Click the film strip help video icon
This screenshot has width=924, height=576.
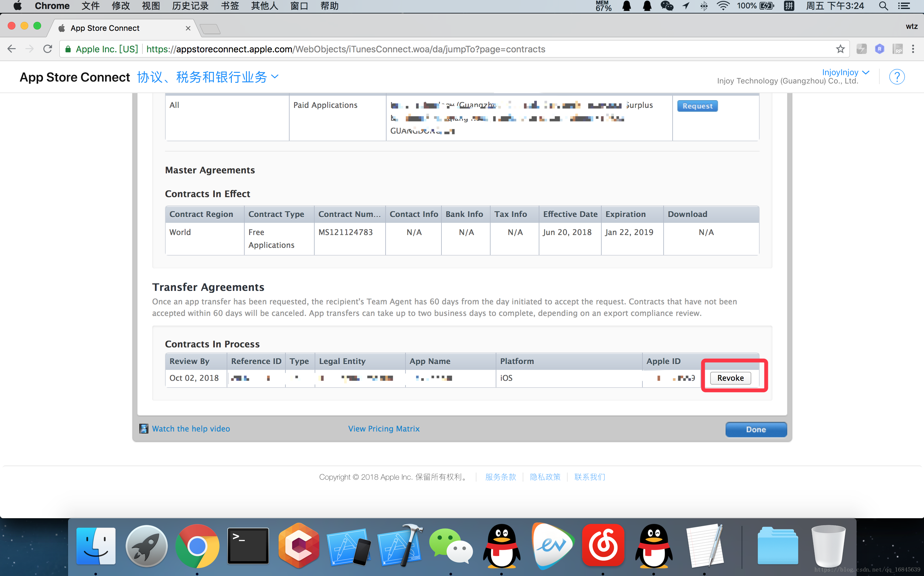144,429
